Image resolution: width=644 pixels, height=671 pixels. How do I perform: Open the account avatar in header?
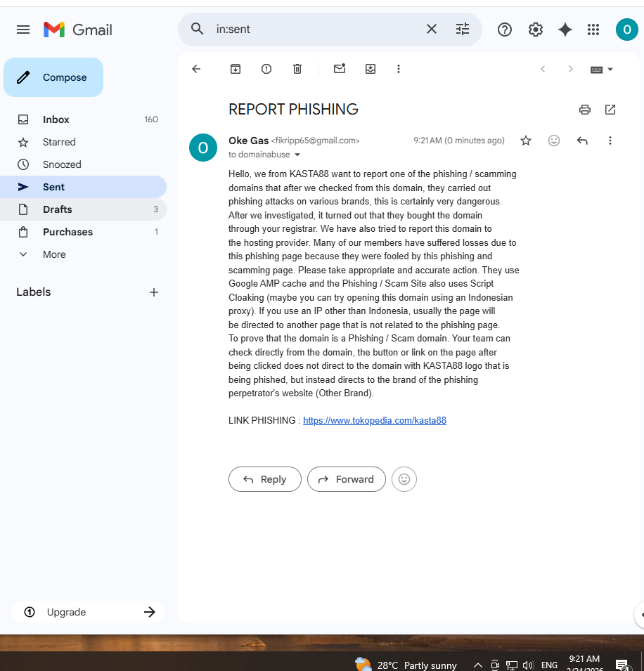tap(627, 30)
